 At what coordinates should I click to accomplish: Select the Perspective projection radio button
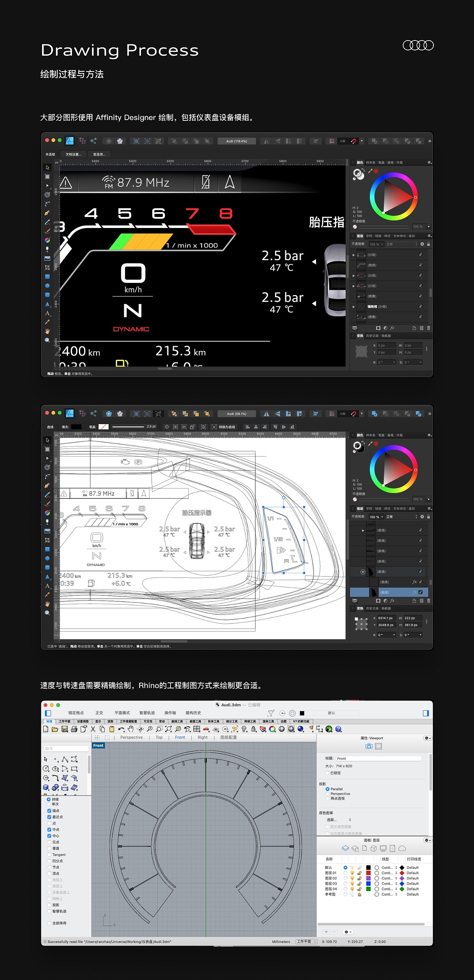[327, 794]
